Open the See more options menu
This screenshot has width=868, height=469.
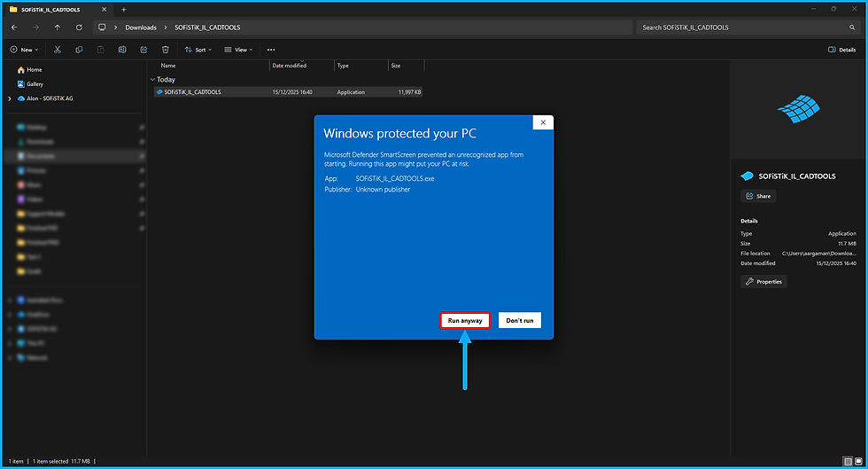[271, 50]
